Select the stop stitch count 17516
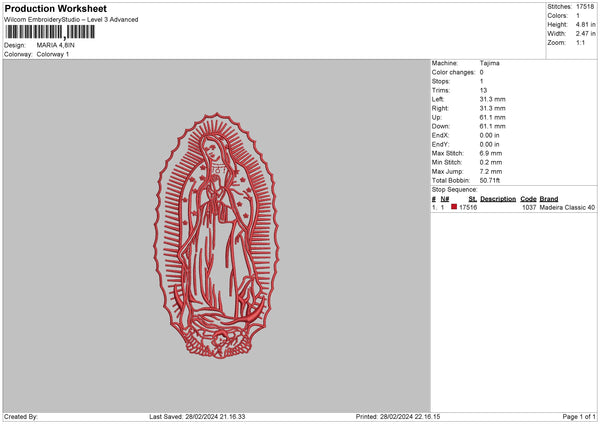 [468, 207]
